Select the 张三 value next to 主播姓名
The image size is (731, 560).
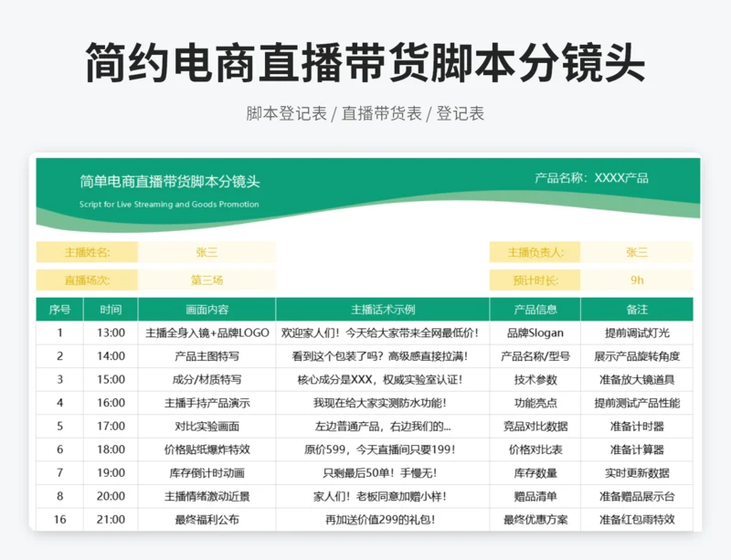[x=207, y=252]
